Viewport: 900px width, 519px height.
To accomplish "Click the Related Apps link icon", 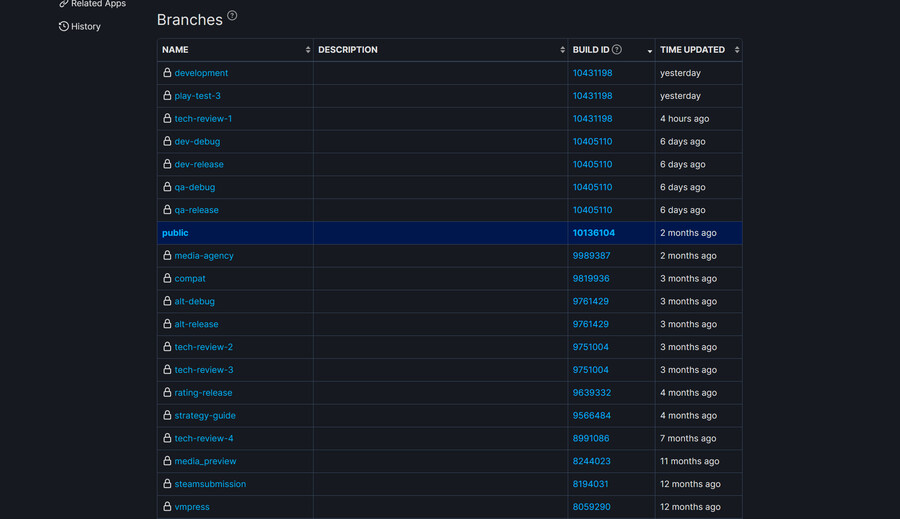I will coord(64,4).
